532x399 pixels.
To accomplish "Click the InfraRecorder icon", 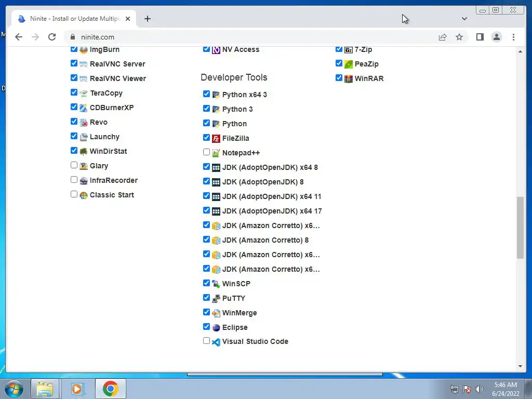I will pyautogui.click(x=84, y=181).
